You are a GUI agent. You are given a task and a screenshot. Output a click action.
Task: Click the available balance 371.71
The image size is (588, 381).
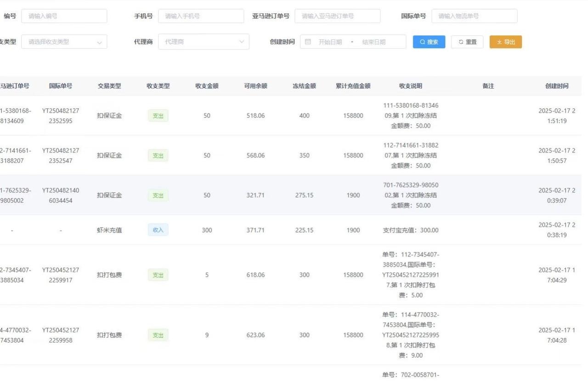[255, 230]
